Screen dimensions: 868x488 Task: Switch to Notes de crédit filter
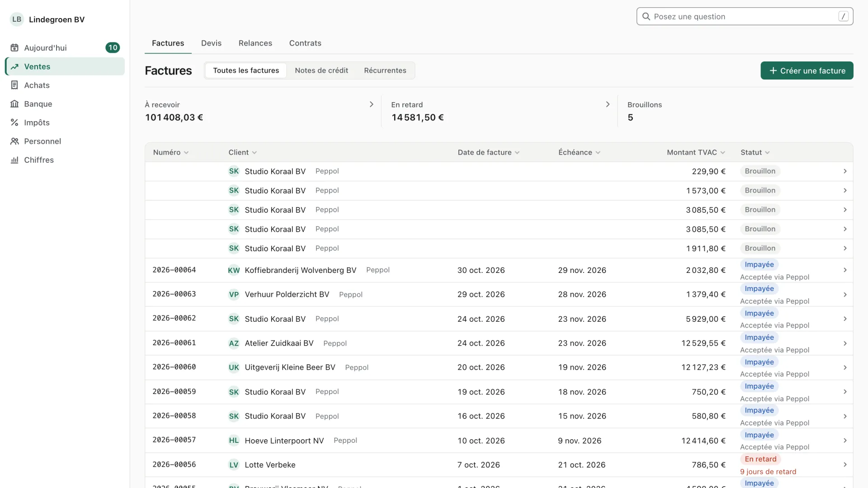321,70
